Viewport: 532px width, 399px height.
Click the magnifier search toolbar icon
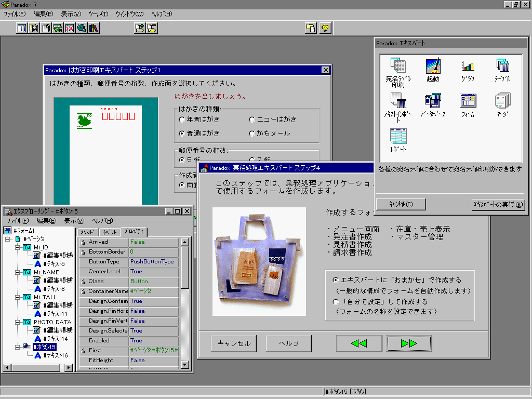click(x=82, y=28)
